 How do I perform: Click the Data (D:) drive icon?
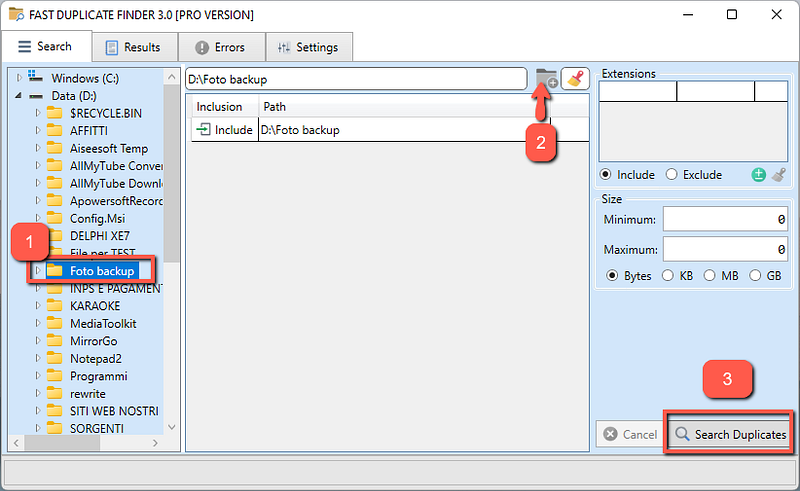[36, 95]
